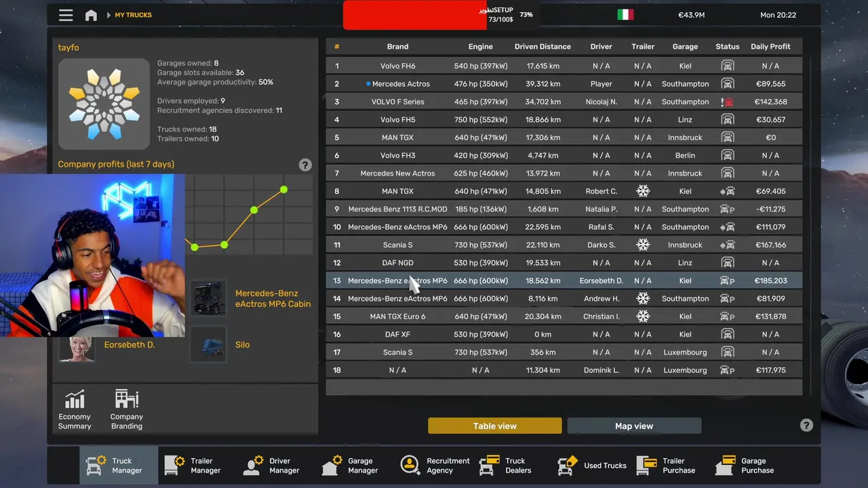This screenshot has width=868, height=488.
Task: Click Eorsebeth D. driver portrait
Action: (x=77, y=348)
